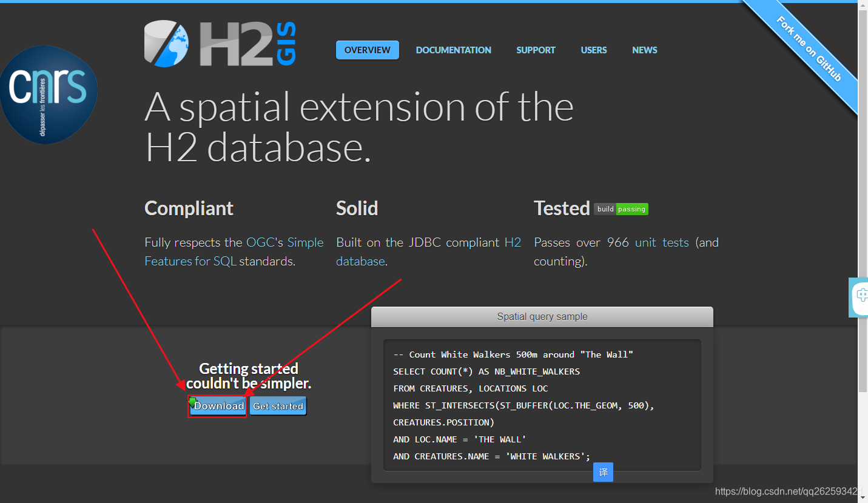Open the Simple Features for SQL link
The image size is (868, 503).
[234, 252]
